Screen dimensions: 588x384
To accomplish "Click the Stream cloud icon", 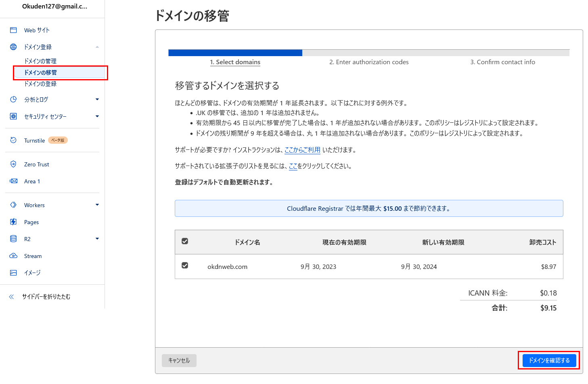I will [x=13, y=256].
